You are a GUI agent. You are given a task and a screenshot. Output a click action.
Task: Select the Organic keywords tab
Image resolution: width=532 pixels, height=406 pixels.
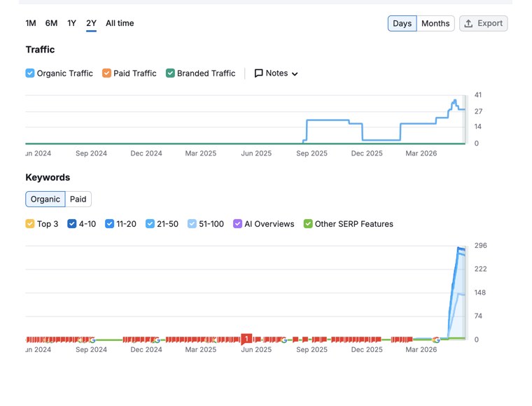45,199
